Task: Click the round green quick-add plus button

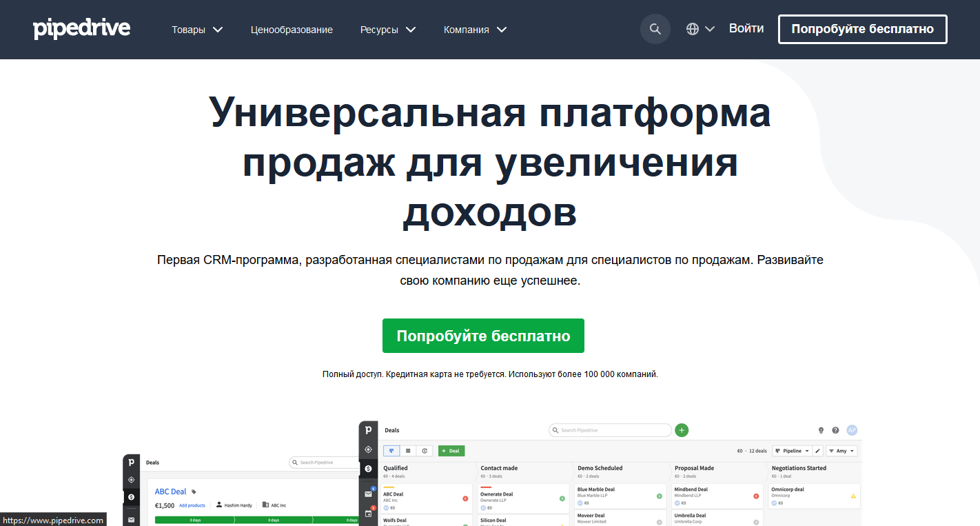Action: [682, 430]
